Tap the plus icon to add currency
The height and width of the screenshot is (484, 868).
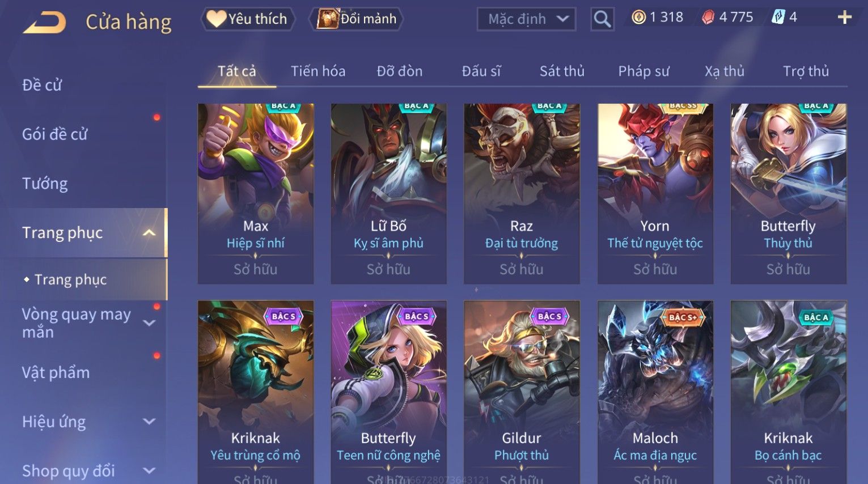coord(844,18)
